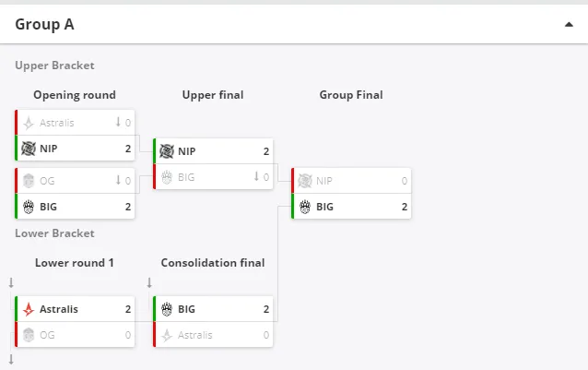
Task: Click the Group A header title
Action: tap(44, 24)
